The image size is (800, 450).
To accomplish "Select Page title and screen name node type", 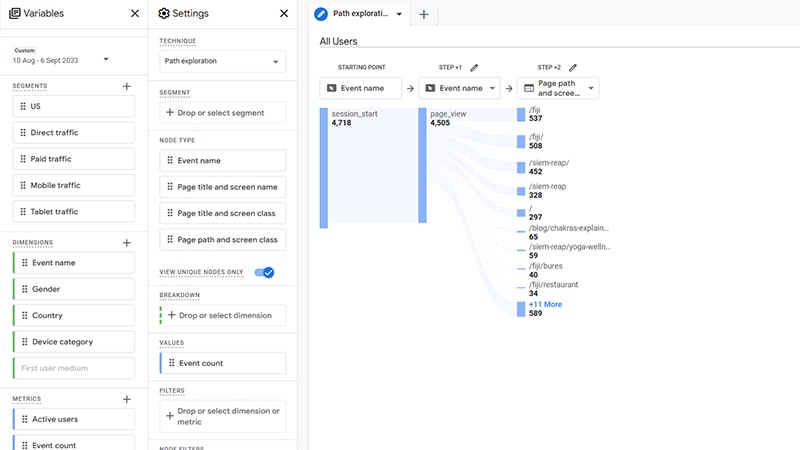I will pyautogui.click(x=222, y=187).
